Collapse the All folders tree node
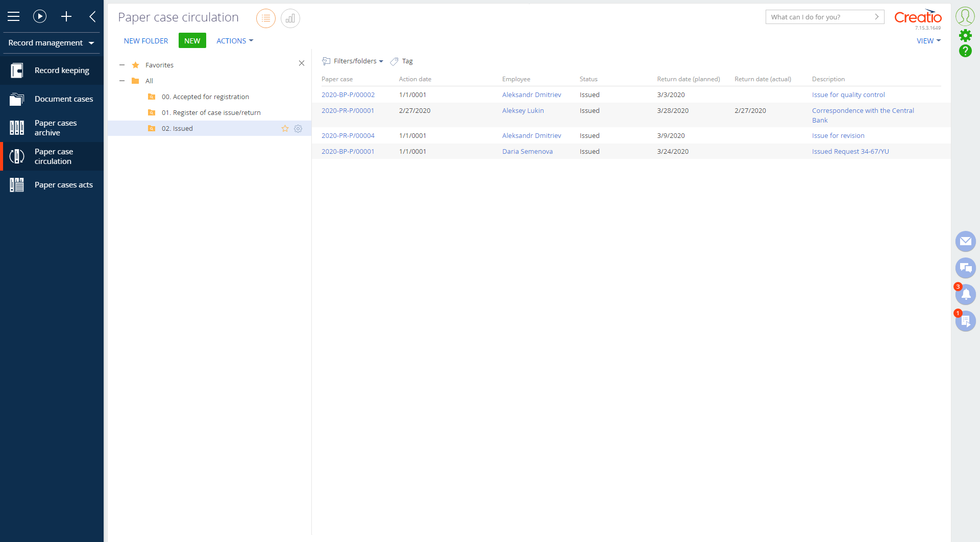The width and height of the screenshot is (980, 542). pyautogui.click(x=122, y=81)
